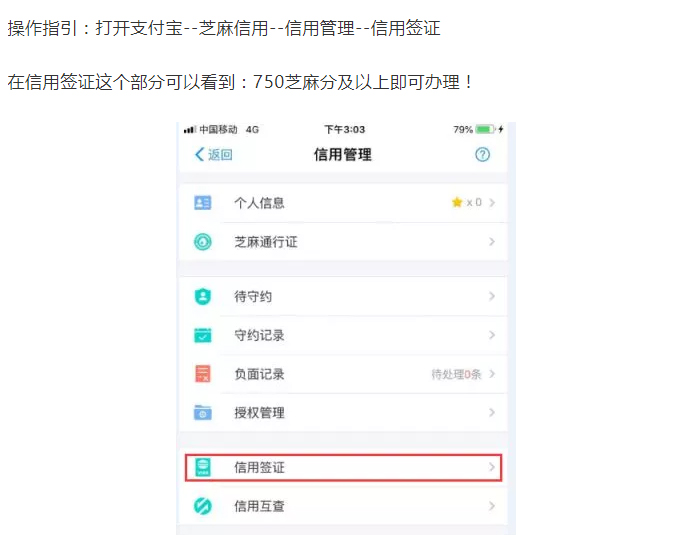Tap the 授权管理 folder icon
The height and width of the screenshot is (535, 696).
[x=203, y=413]
